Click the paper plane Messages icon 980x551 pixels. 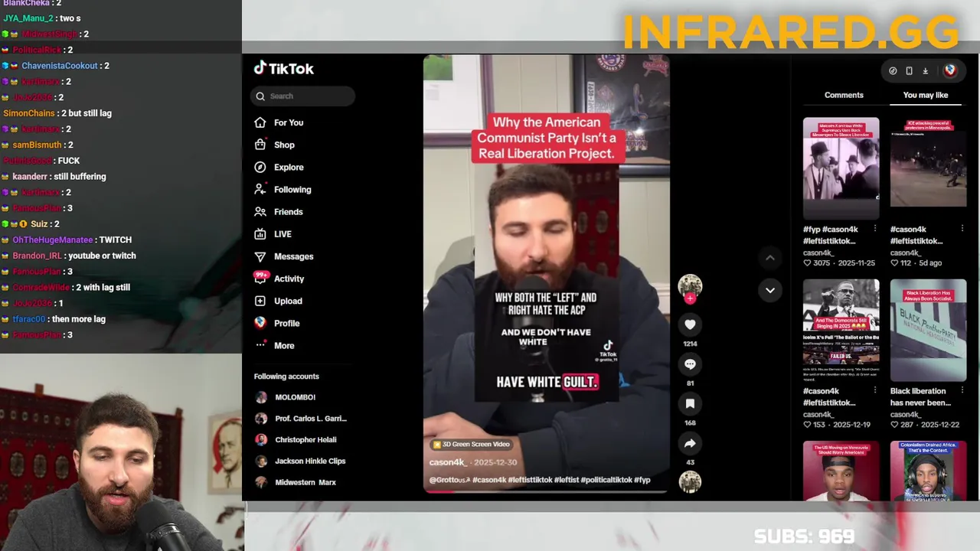(x=260, y=256)
